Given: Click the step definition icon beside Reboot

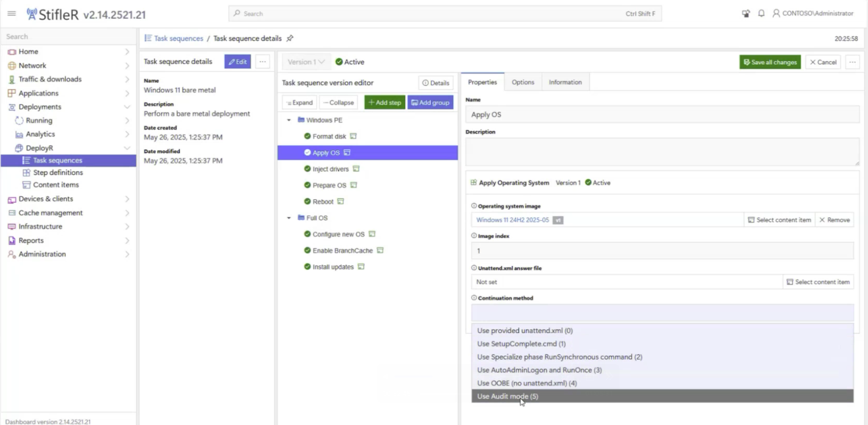Looking at the screenshot, I should [341, 202].
